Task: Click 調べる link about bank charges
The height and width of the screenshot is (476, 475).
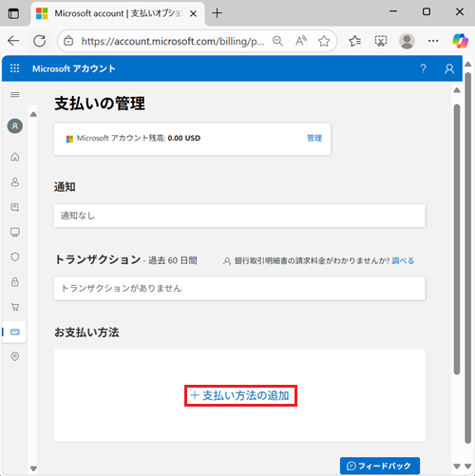Action: [403, 260]
